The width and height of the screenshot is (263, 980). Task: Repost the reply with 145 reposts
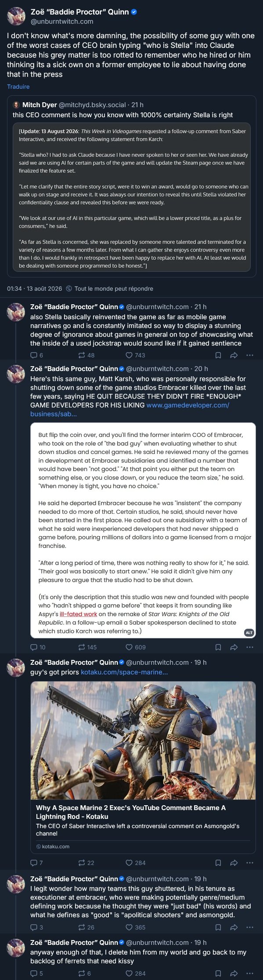tap(87, 647)
